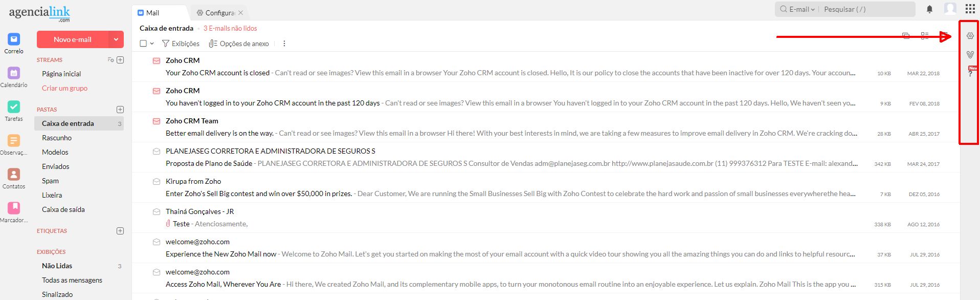Expand the dropdown beside the select-all checkbox
The image size is (980, 300).
point(152,44)
